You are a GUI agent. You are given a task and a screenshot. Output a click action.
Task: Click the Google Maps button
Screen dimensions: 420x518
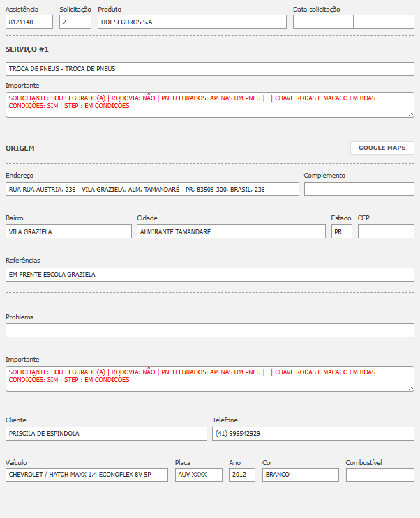point(382,148)
